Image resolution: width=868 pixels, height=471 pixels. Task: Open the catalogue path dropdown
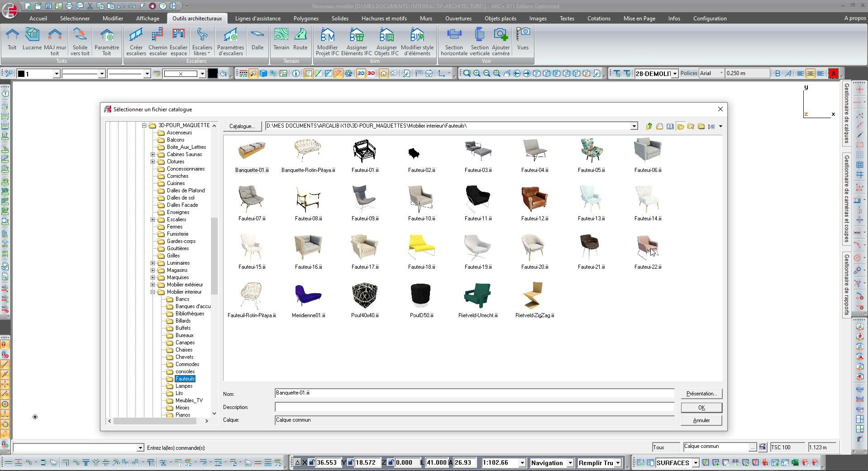point(634,126)
